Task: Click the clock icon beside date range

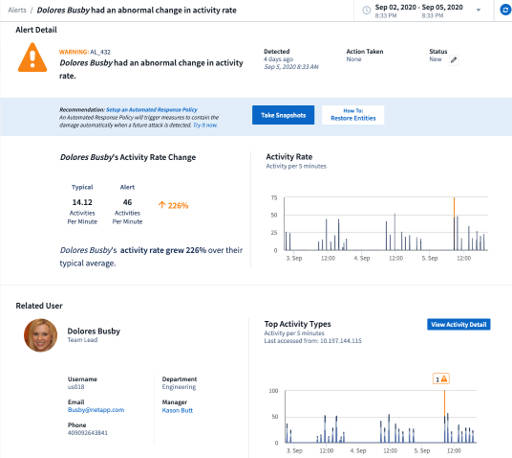Action: click(x=366, y=10)
